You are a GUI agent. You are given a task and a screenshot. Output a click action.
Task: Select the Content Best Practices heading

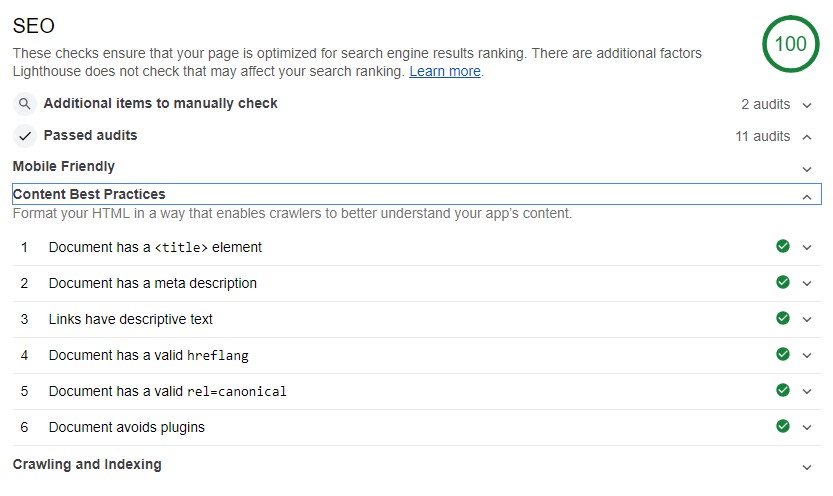click(x=89, y=194)
